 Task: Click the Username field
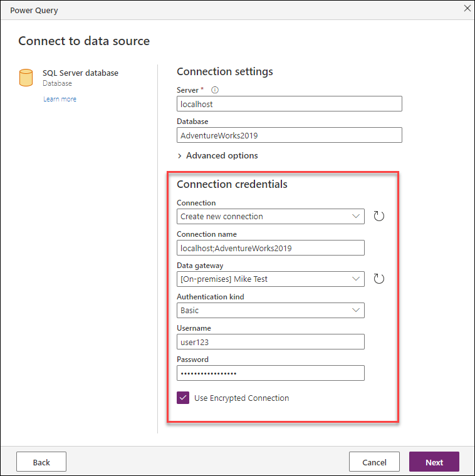[x=271, y=342]
